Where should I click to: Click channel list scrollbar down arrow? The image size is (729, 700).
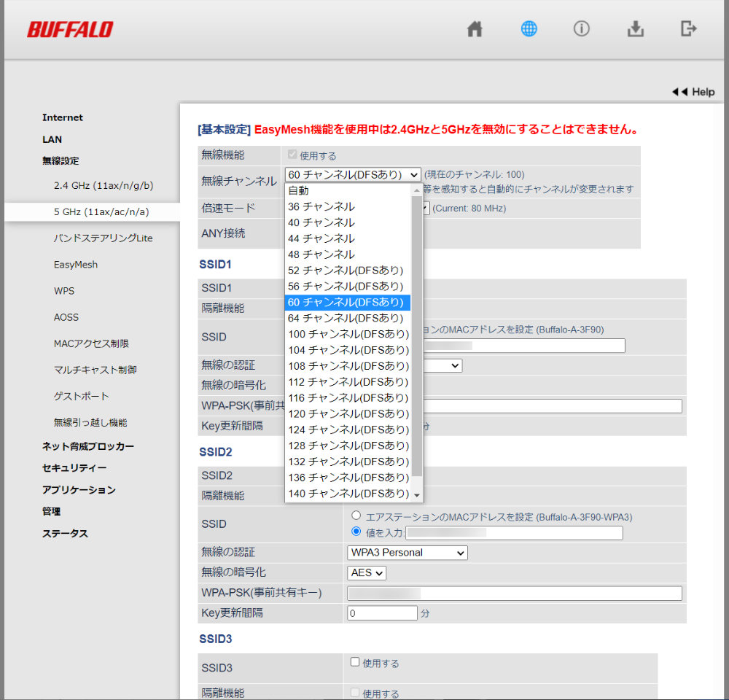coord(416,495)
